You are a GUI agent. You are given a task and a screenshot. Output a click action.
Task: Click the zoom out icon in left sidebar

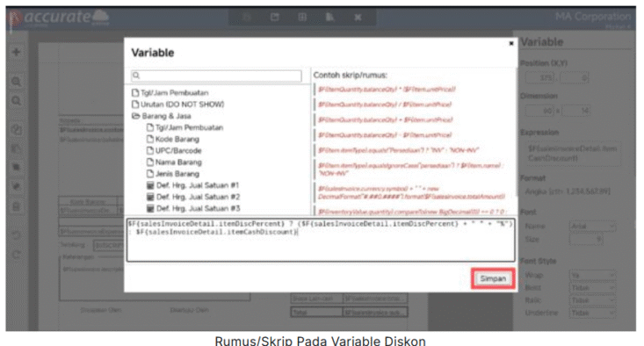click(x=16, y=101)
